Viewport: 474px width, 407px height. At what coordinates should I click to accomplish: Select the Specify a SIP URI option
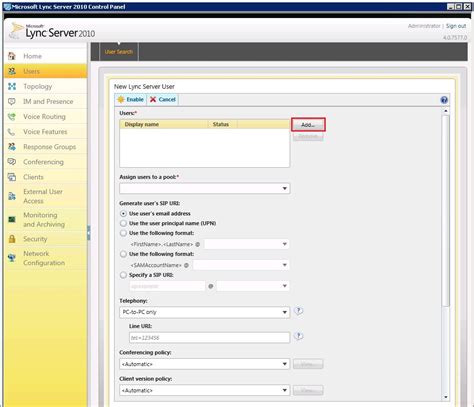coord(123,275)
